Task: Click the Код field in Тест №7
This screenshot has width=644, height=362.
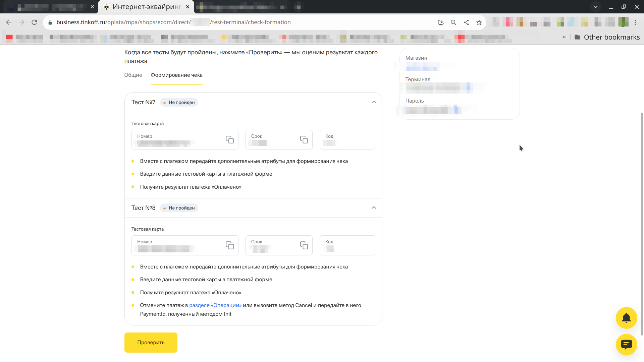Action: coord(347,140)
